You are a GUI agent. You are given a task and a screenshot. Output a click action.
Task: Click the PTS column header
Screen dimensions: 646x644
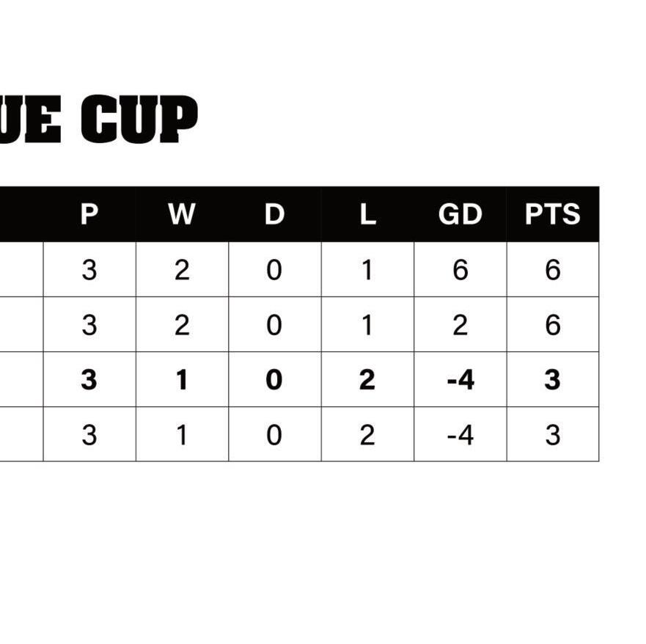coord(552,214)
